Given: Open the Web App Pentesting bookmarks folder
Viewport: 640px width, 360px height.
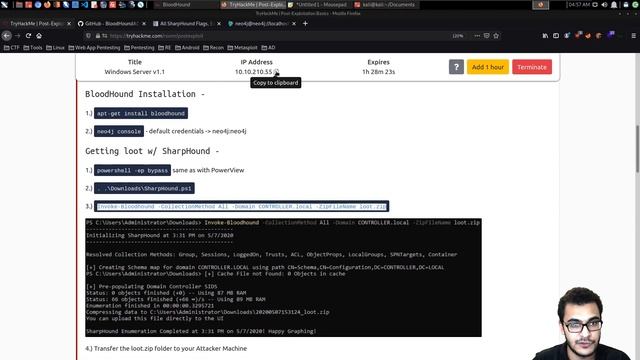Looking at the screenshot, I should [94, 48].
